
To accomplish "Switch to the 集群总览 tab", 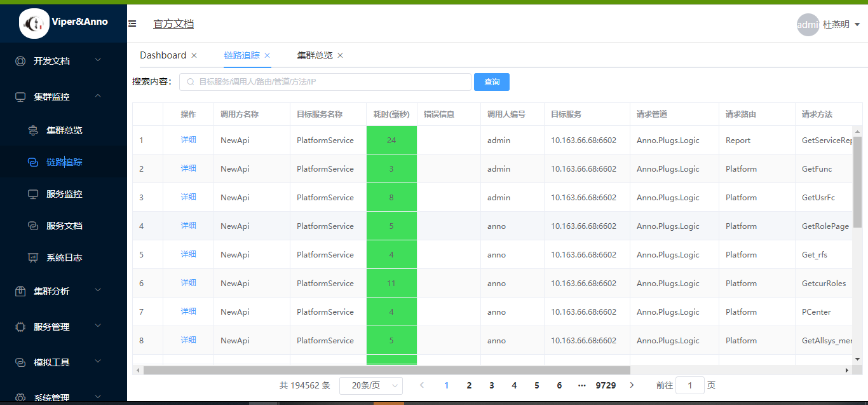I will pyautogui.click(x=315, y=55).
